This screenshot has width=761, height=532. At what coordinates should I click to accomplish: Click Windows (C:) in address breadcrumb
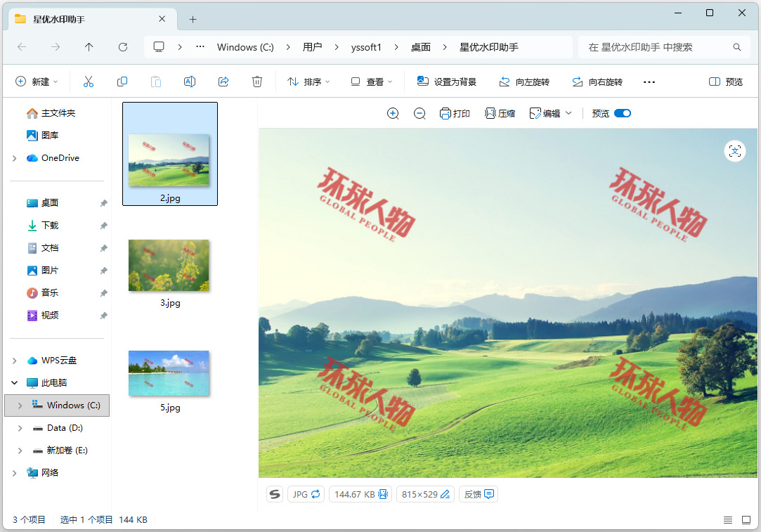245,47
